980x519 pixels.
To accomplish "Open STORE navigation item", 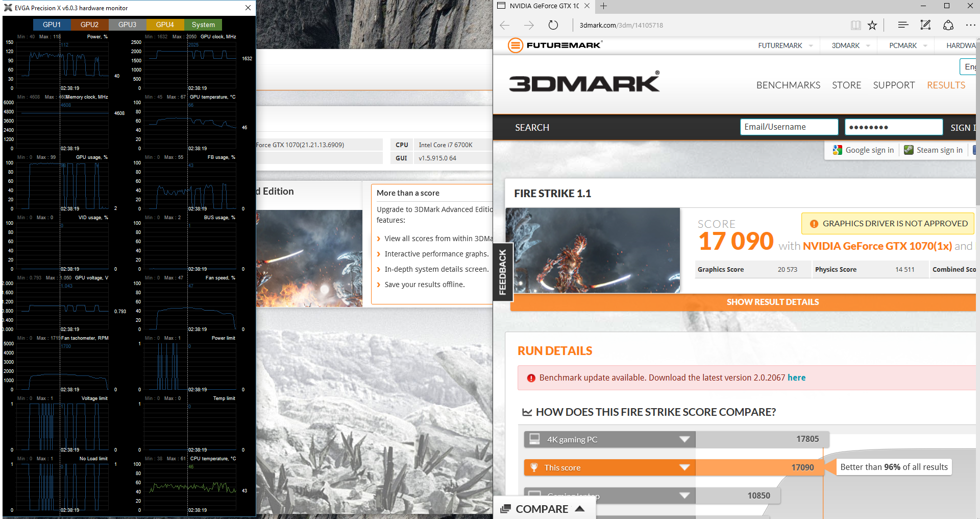I will (846, 85).
